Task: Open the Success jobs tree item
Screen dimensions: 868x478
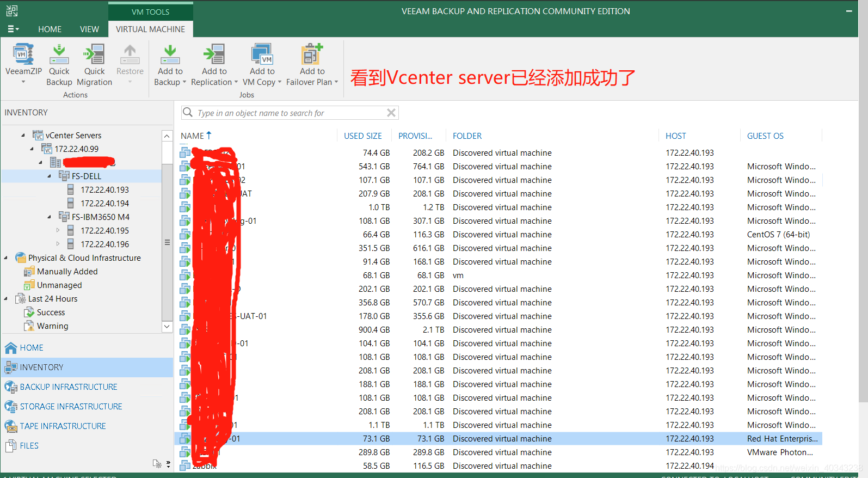Action: pos(51,312)
